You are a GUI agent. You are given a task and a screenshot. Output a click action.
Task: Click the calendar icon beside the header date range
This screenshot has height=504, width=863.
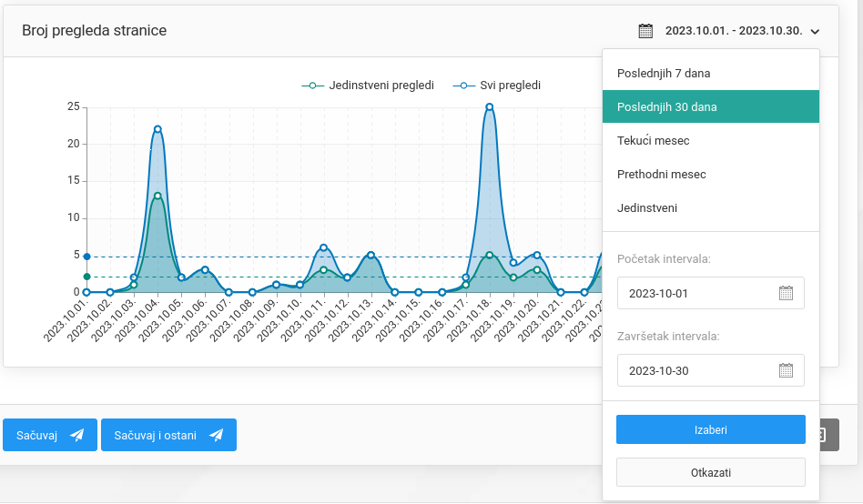tap(645, 31)
